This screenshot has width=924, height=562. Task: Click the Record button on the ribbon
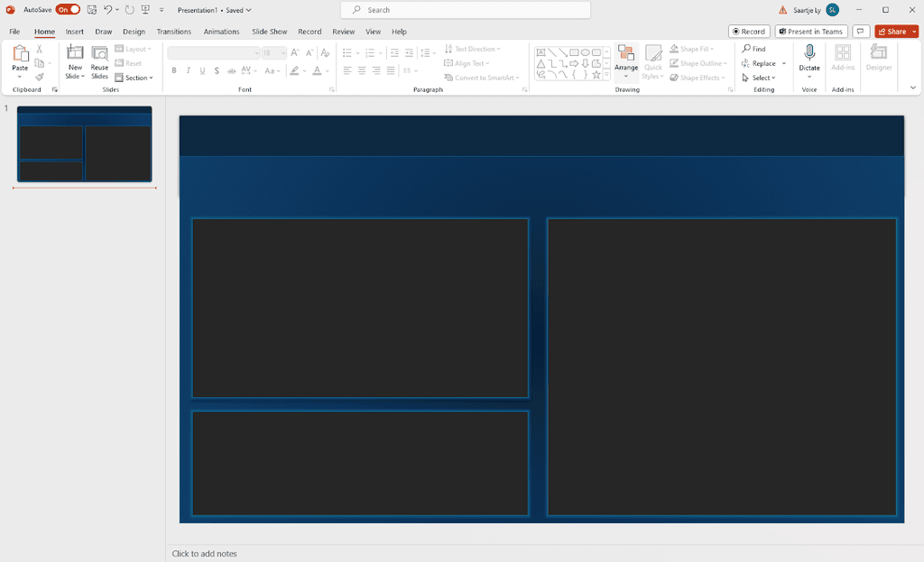pyautogui.click(x=749, y=31)
